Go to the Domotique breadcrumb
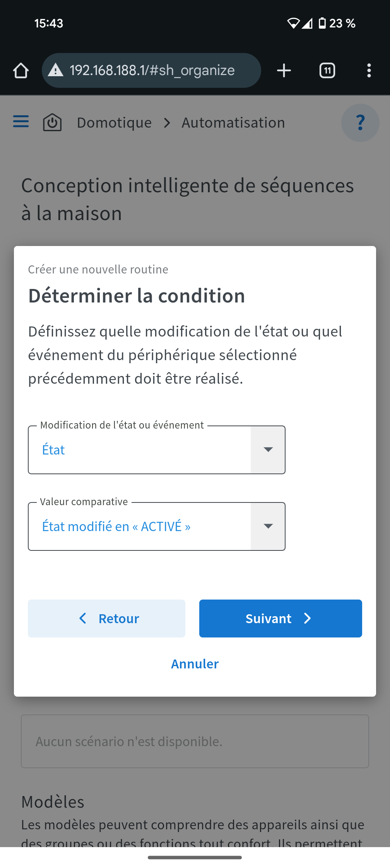 (114, 123)
